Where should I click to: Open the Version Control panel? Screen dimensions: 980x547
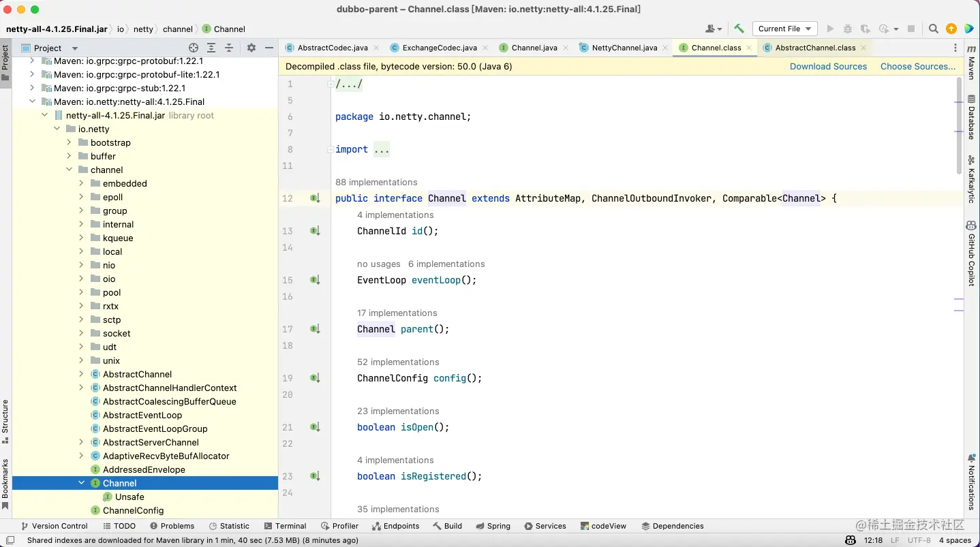tap(54, 526)
